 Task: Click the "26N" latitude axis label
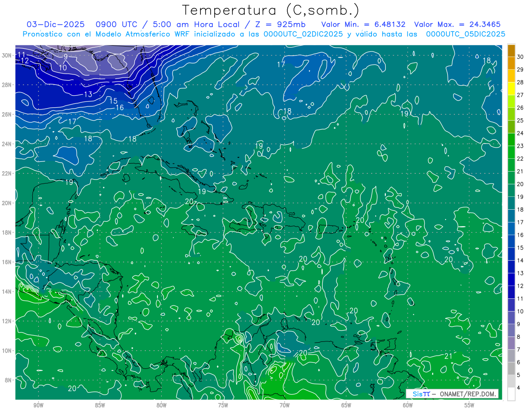7,114
